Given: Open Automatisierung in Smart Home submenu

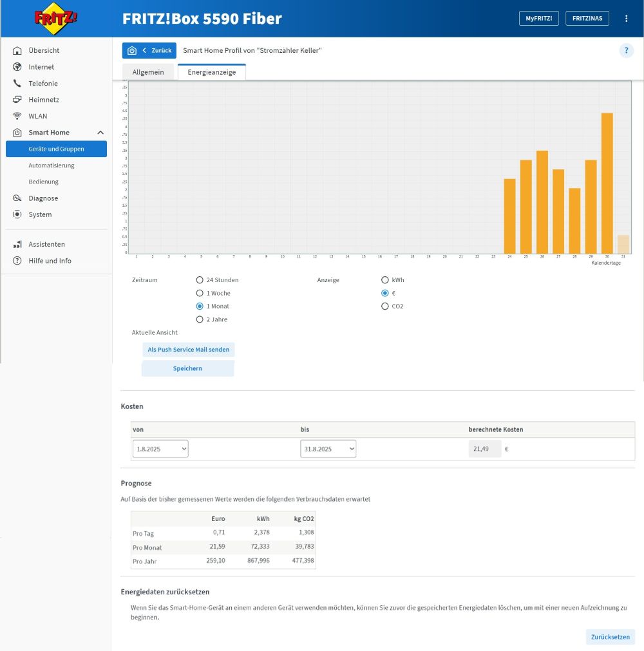Looking at the screenshot, I should coord(52,165).
